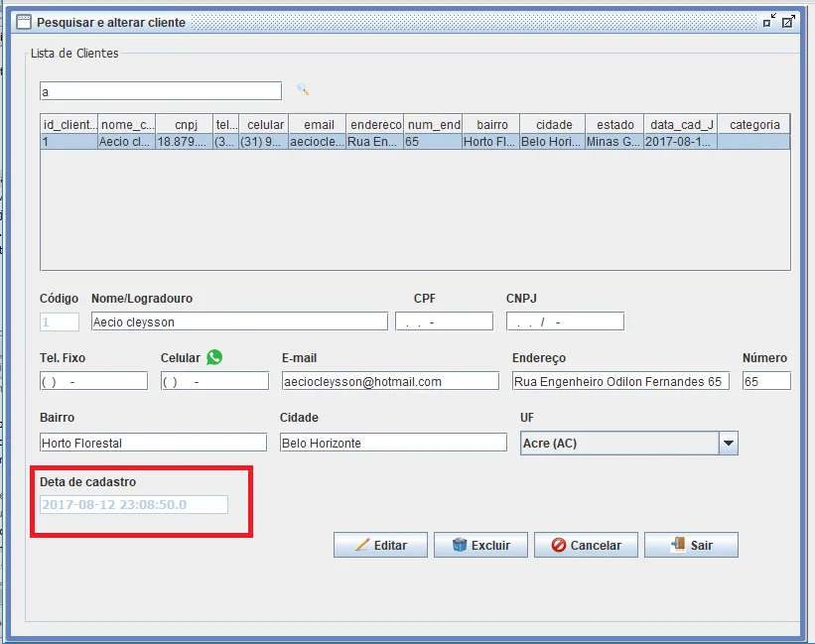The width and height of the screenshot is (815, 644).
Task: Click into the Celular field
Action: tap(214, 381)
